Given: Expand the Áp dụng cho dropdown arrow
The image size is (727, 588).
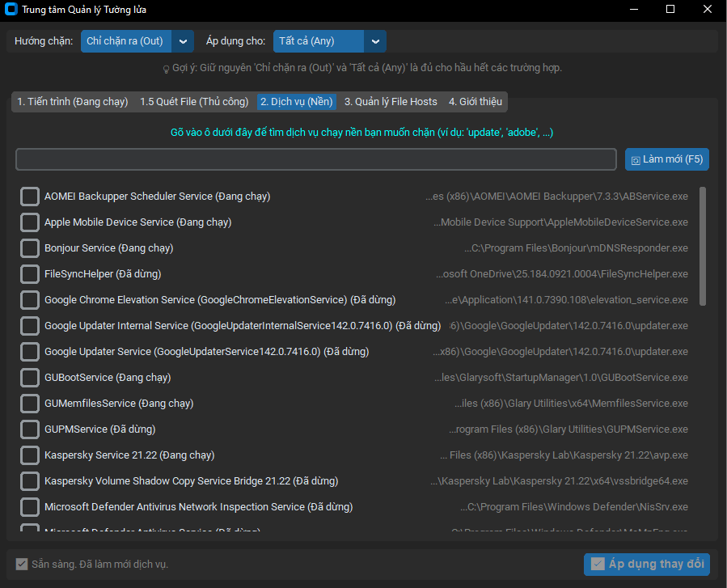Looking at the screenshot, I should click(x=375, y=41).
